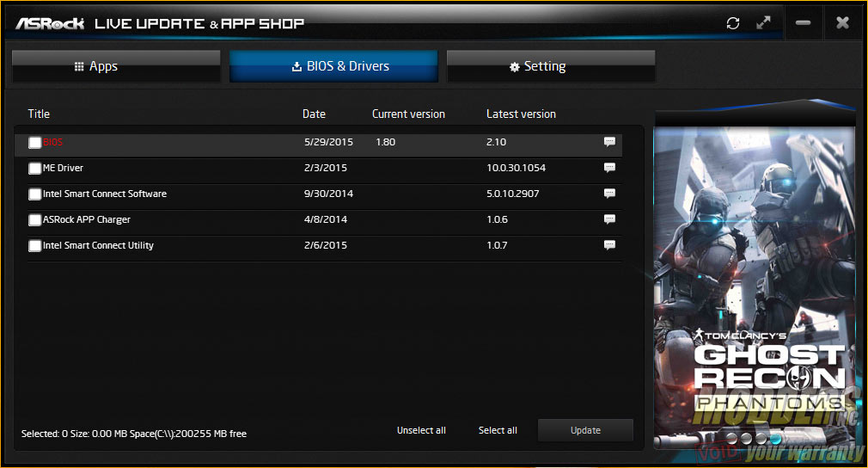Open the comment icon for ME Driver
868x468 pixels.
coord(609,168)
